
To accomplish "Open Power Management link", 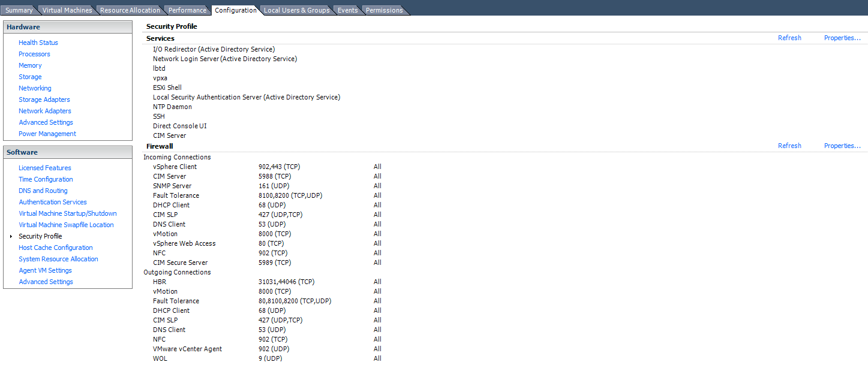I will 47,134.
